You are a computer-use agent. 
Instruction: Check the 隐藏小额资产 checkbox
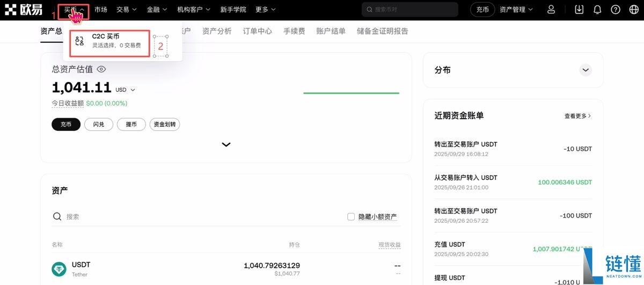point(351,217)
